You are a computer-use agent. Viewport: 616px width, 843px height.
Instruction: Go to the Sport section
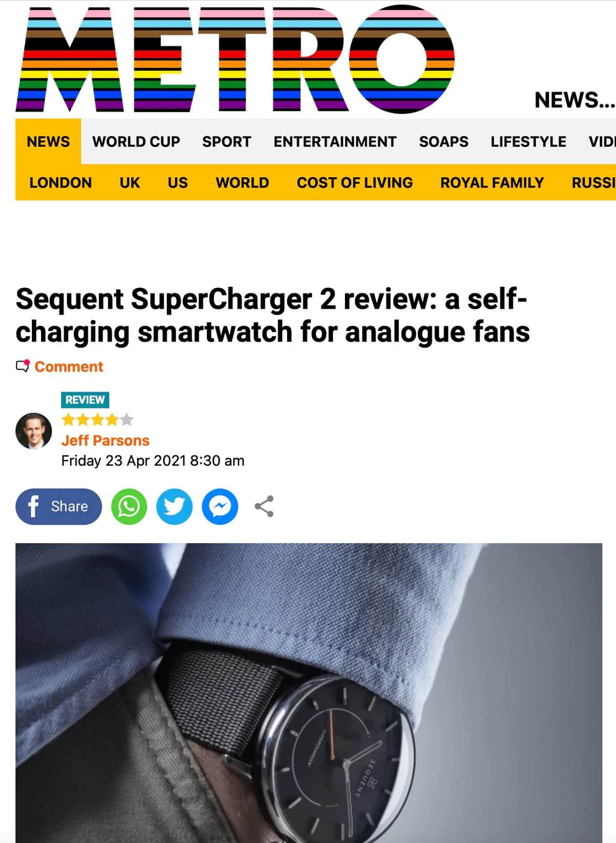pos(226,141)
